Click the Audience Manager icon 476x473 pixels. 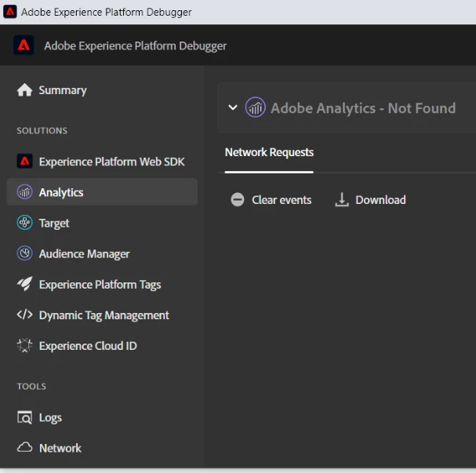click(x=24, y=253)
